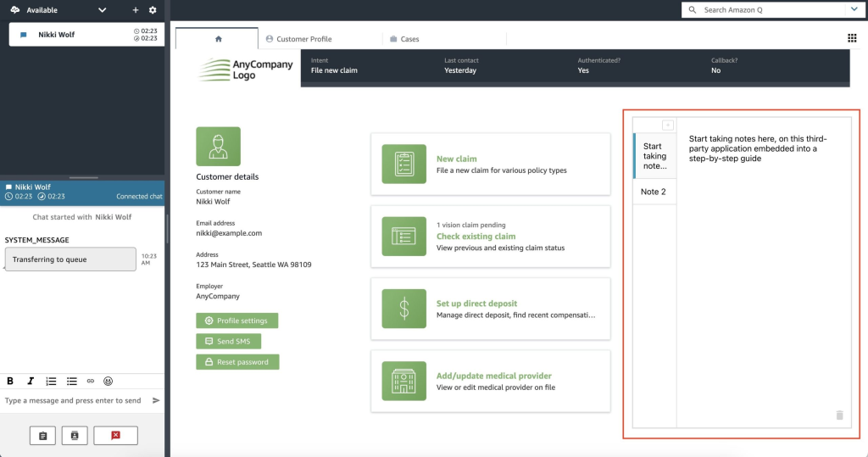Insert a bulleted list in chat
This screenshot has width=868, height=457.
coord(71,381)
